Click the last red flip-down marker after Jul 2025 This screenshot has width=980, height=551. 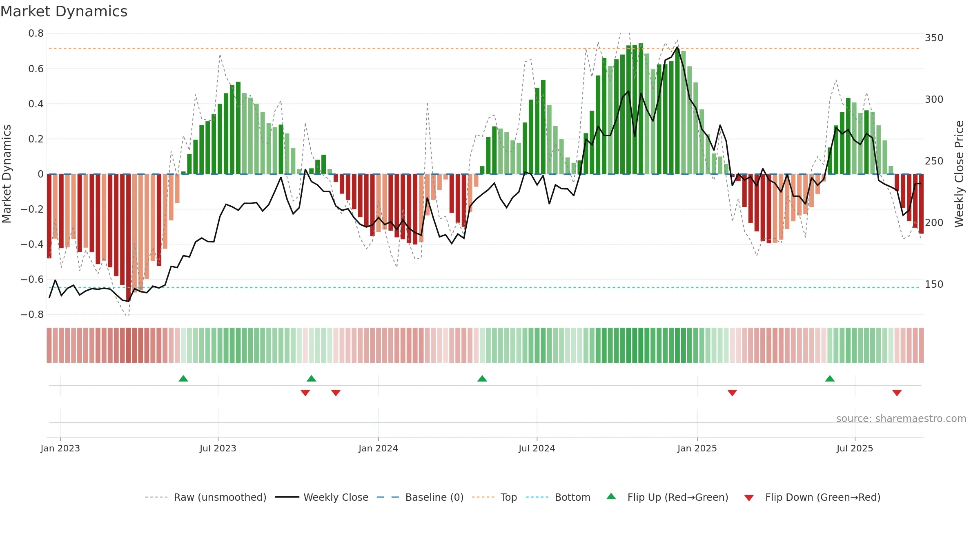click(x=897, y=393)
